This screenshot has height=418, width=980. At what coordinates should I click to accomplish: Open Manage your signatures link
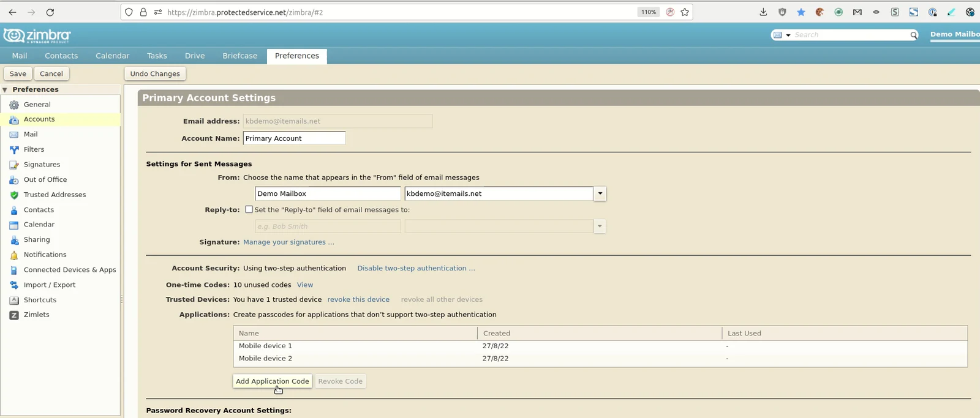[x=288, y=242]
